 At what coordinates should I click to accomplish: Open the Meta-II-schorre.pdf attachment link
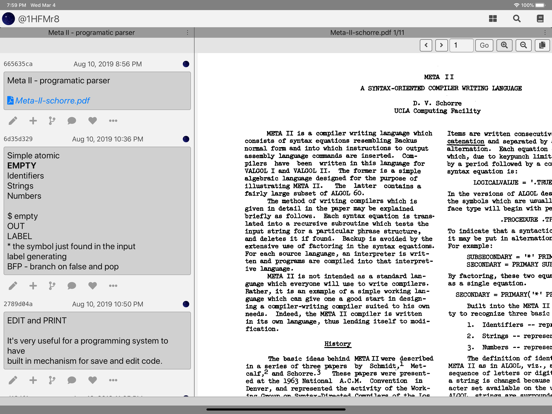click(49, 101)
